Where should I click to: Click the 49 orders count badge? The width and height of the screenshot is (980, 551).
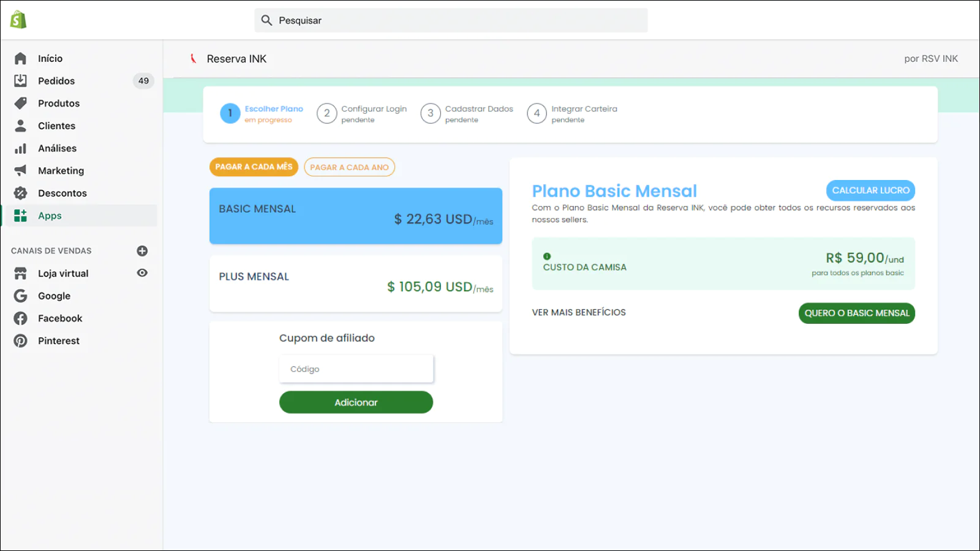coord(143,81)
